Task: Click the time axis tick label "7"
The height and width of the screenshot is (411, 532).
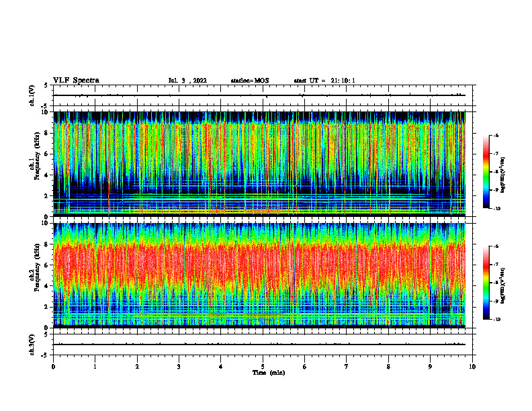Action: tap(347, 367)
